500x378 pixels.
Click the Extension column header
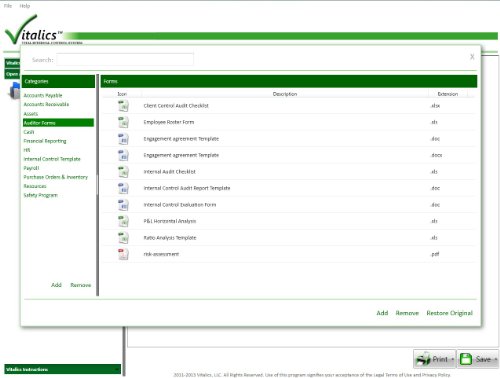pyautogui.click(x=448, y=94)
